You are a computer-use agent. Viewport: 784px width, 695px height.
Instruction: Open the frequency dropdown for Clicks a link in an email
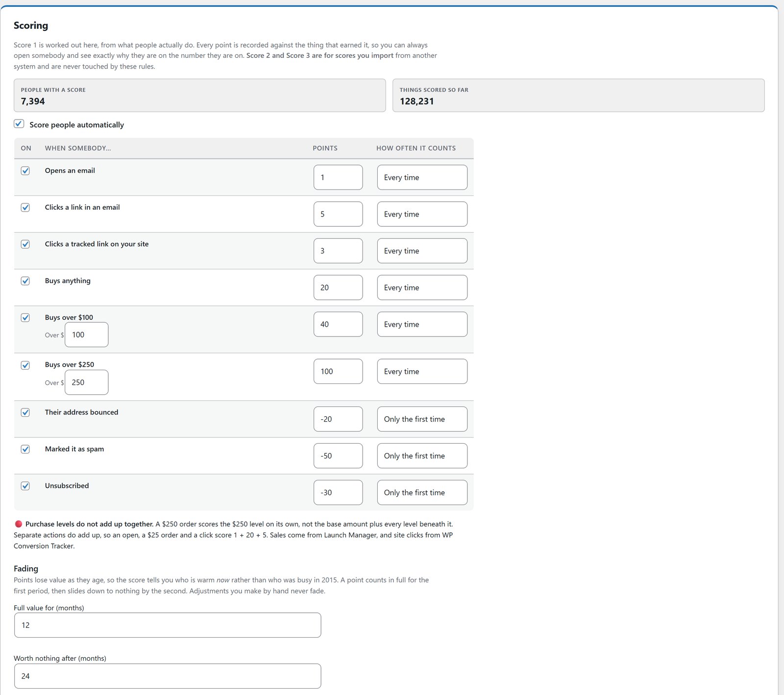coord(422,214)
